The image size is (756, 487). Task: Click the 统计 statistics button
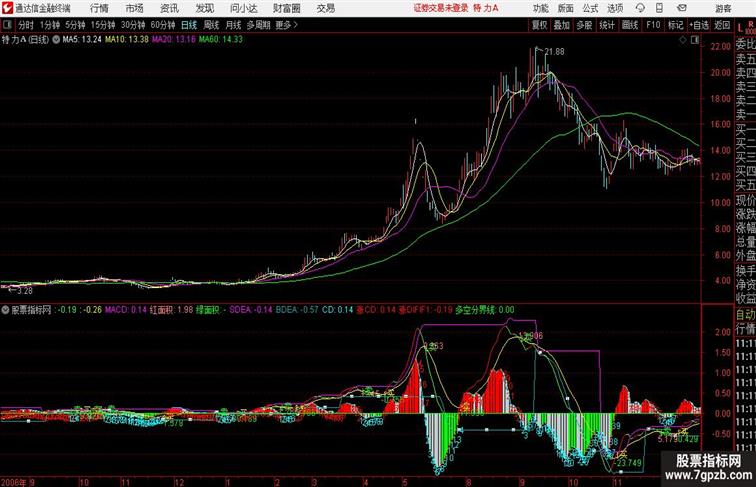coord(607,25)
